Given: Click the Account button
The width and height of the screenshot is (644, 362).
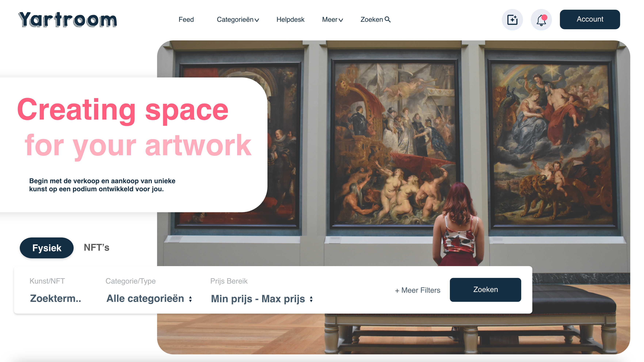Looking at the screenshot, I should [590, 19].
